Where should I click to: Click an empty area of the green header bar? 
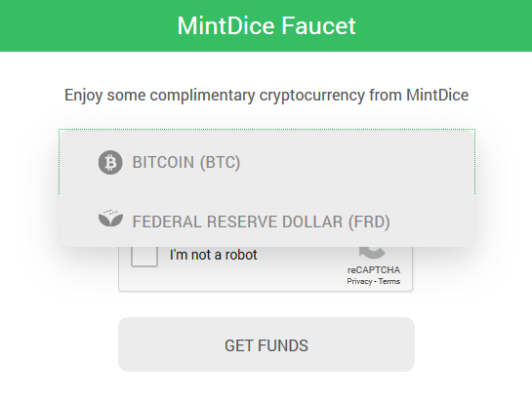tap(85, 25)
